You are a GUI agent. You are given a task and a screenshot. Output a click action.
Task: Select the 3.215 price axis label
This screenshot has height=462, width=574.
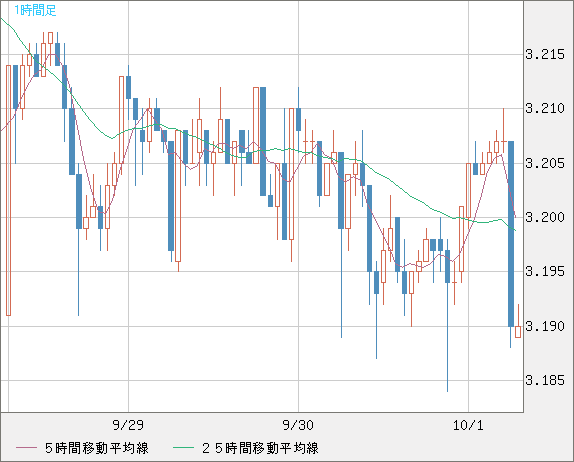[x=545, y=55]
